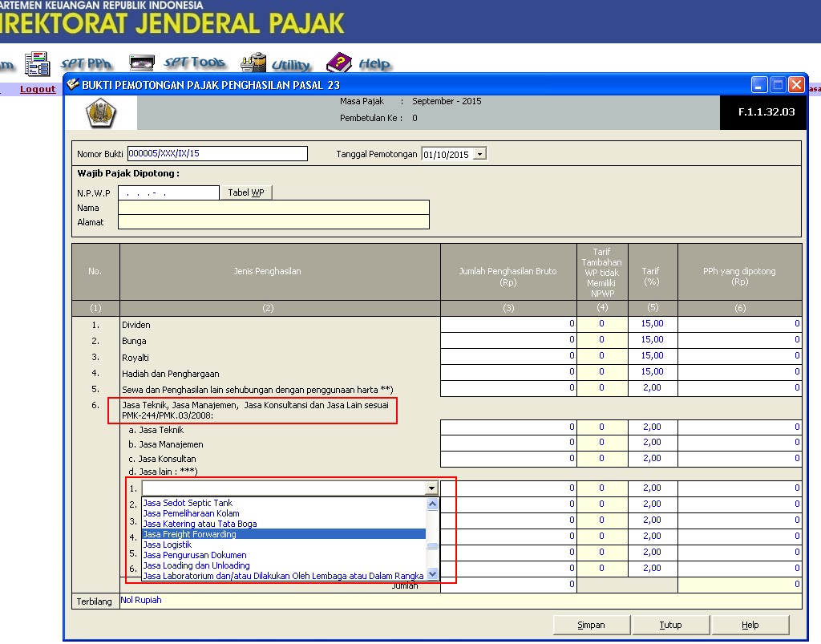This screenshot has height=644, width=821.
Task: Click Dividen tarif tambahan NPWP cell
Action: click(x=601, y=324)
